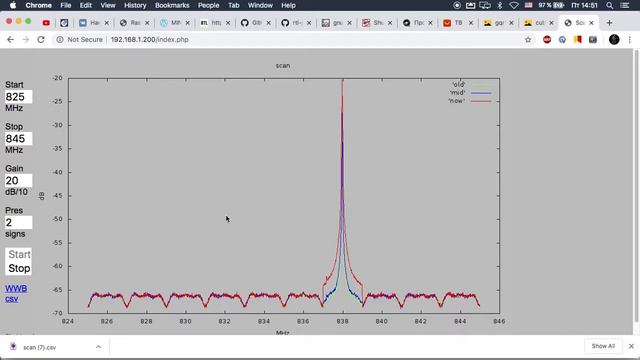Open the View menu

tap(108, 5)
